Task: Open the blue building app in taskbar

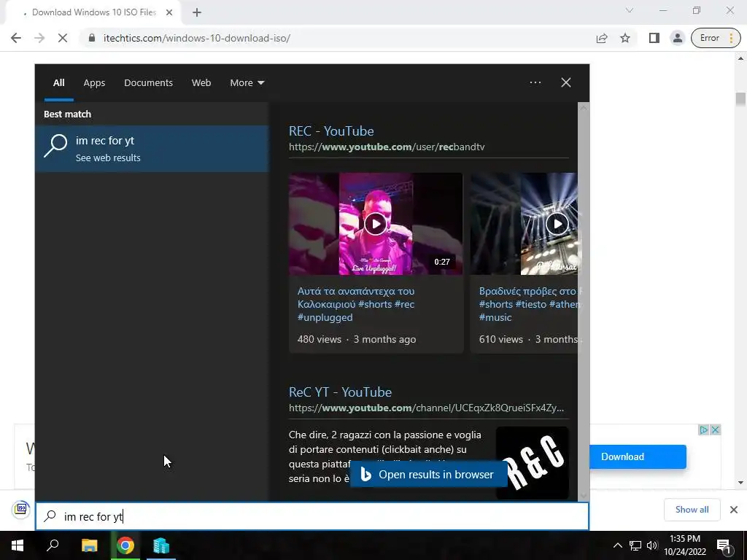Action: [x=161, y=545]
